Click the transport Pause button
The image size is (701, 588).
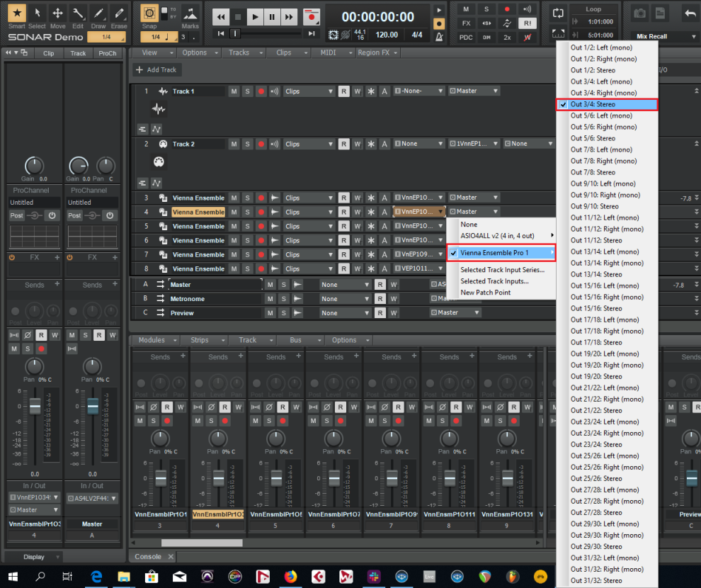[x=272, y=17]
